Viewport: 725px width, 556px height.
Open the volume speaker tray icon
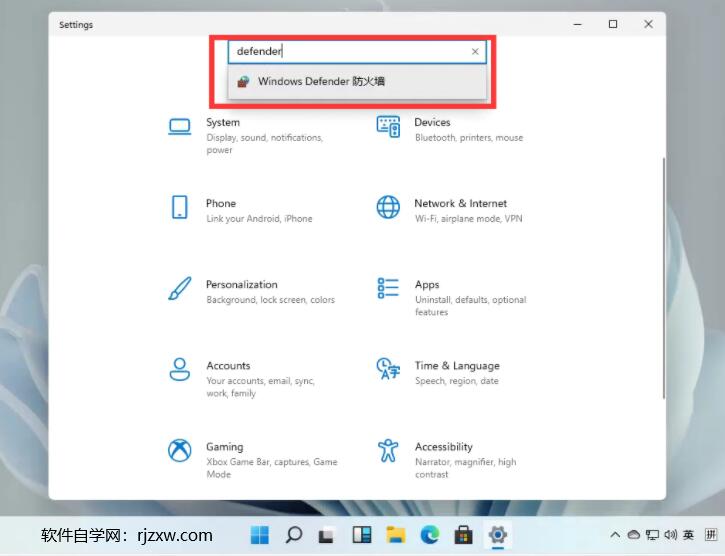pos(670,535)
